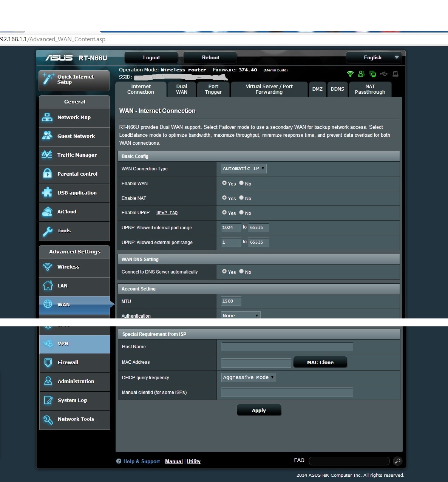Viewport: 448px width, 482px height.
Task: Click the Network Map icon
Action: tap(47, 117)
